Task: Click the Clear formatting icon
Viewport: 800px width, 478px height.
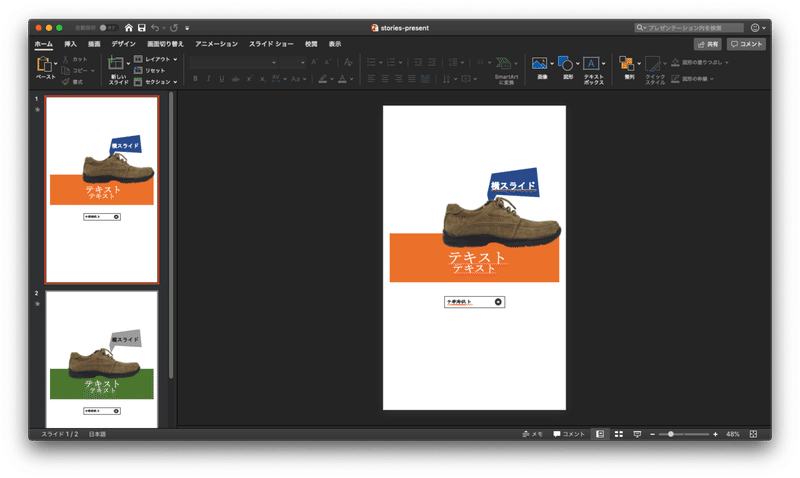Action: (348, 62)
